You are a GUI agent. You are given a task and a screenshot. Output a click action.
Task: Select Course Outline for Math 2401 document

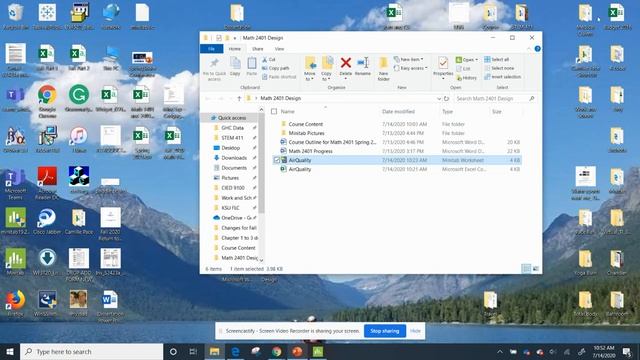[332, 142]
